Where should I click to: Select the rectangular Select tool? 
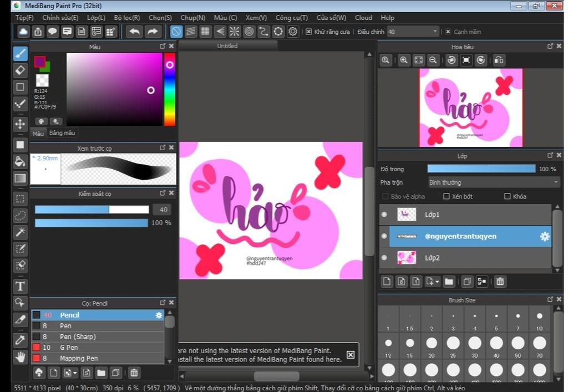pos(21,198)
